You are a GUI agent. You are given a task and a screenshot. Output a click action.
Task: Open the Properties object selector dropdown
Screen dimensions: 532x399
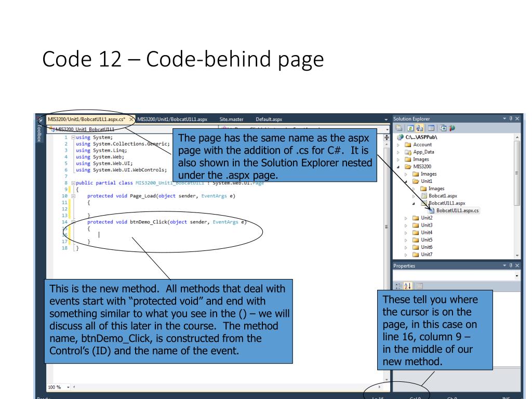click(x=517, y=276)
